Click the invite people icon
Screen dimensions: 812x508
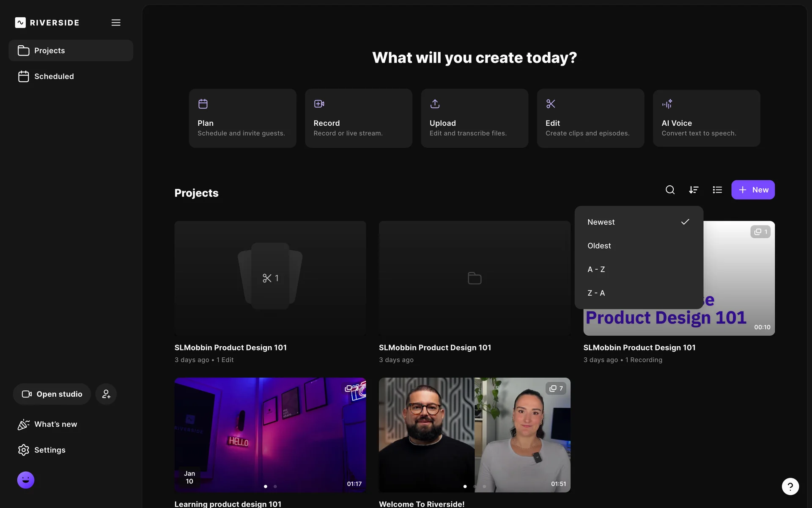tap(106, 394)
